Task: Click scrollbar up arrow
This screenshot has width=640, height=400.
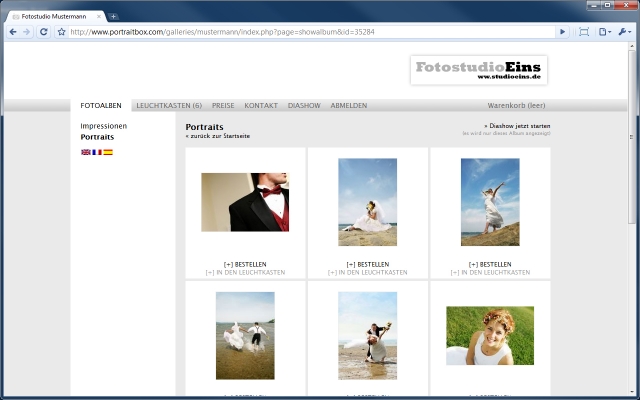Action: (632, 46)
